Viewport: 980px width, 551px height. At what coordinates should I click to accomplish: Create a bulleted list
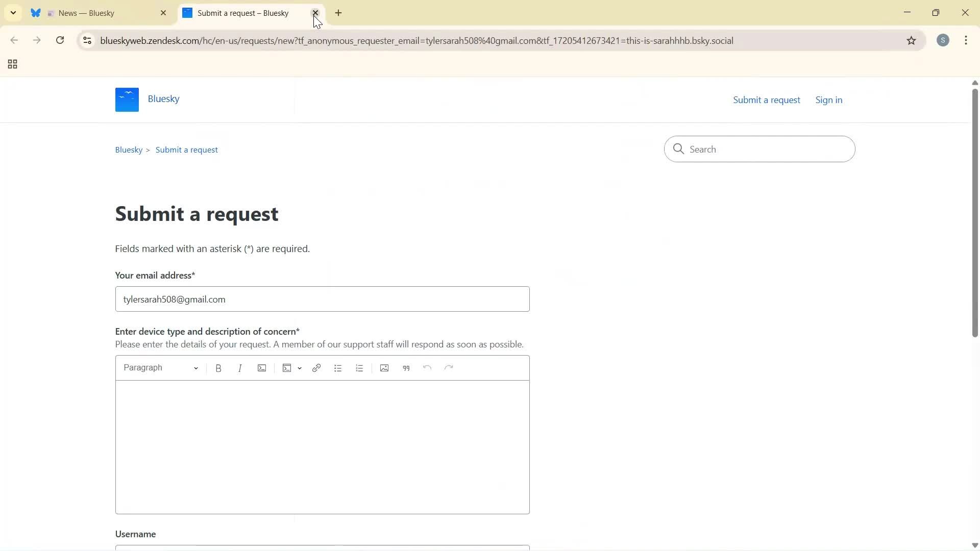pos(338,368)
